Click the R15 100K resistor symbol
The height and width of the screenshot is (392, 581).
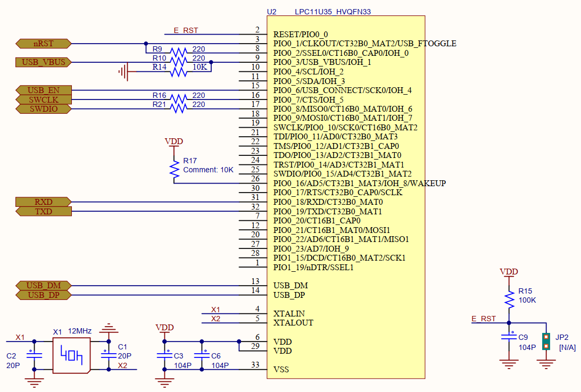510,299
